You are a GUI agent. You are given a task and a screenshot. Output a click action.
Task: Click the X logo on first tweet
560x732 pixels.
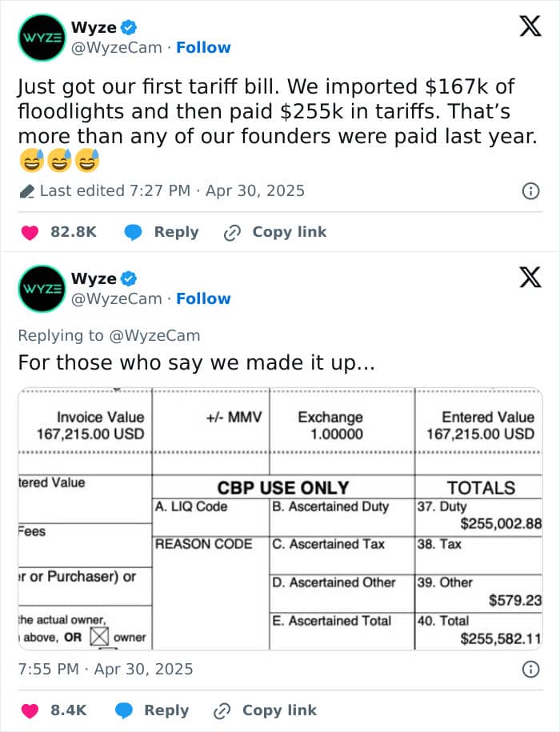tap(530, 26)
